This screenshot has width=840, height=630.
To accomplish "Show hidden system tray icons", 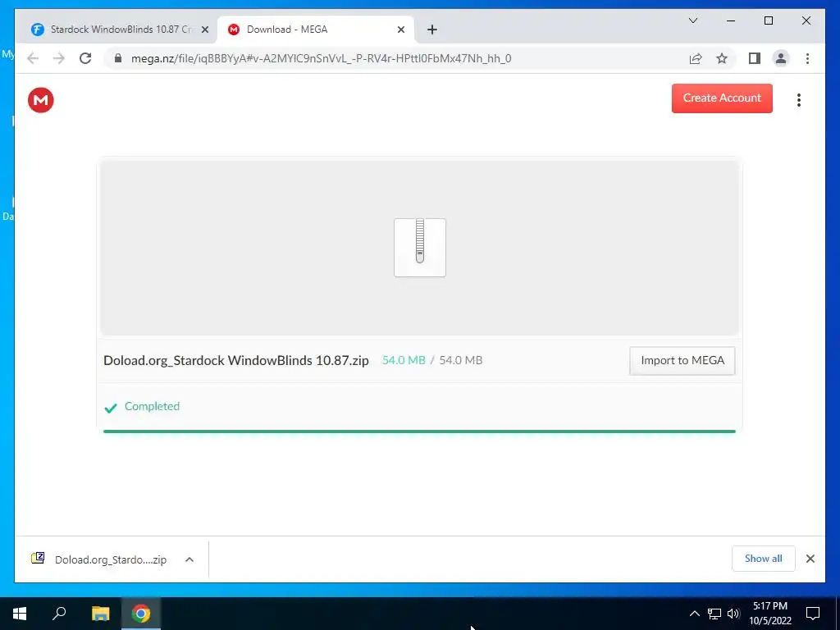I will [x=694, y=614].
